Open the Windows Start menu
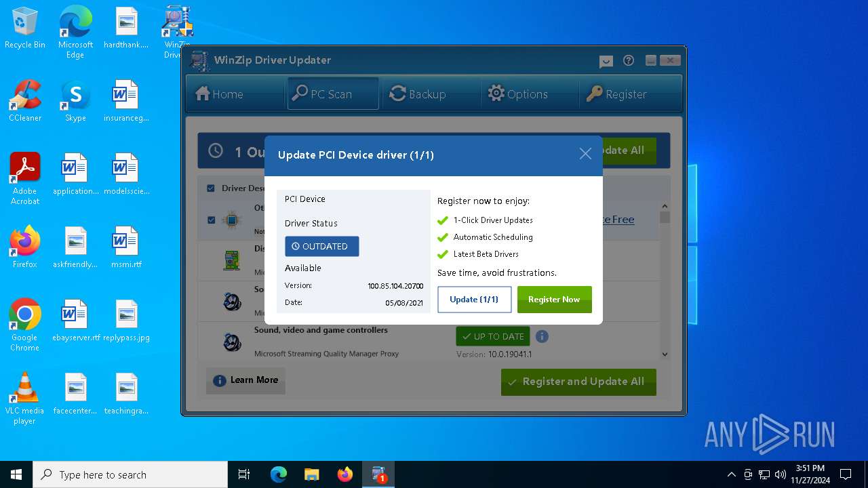The image size is (868, 488). point(16,474)
